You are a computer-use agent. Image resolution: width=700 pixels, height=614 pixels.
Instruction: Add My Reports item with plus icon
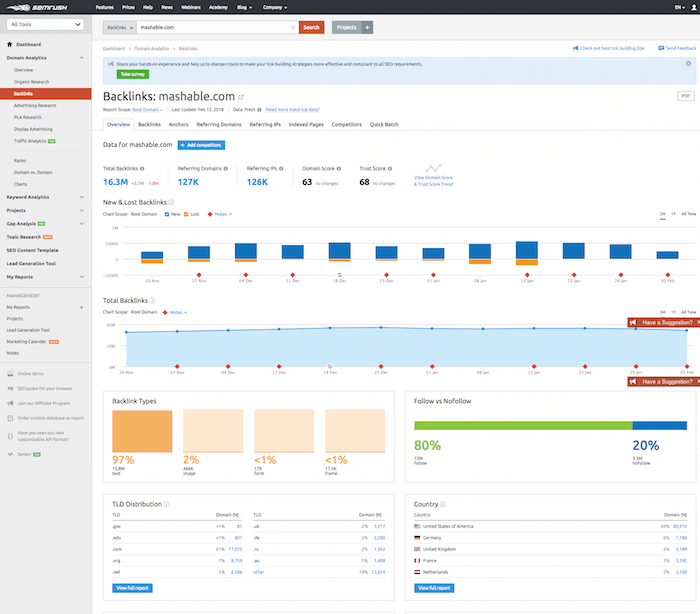coord(82,307)
